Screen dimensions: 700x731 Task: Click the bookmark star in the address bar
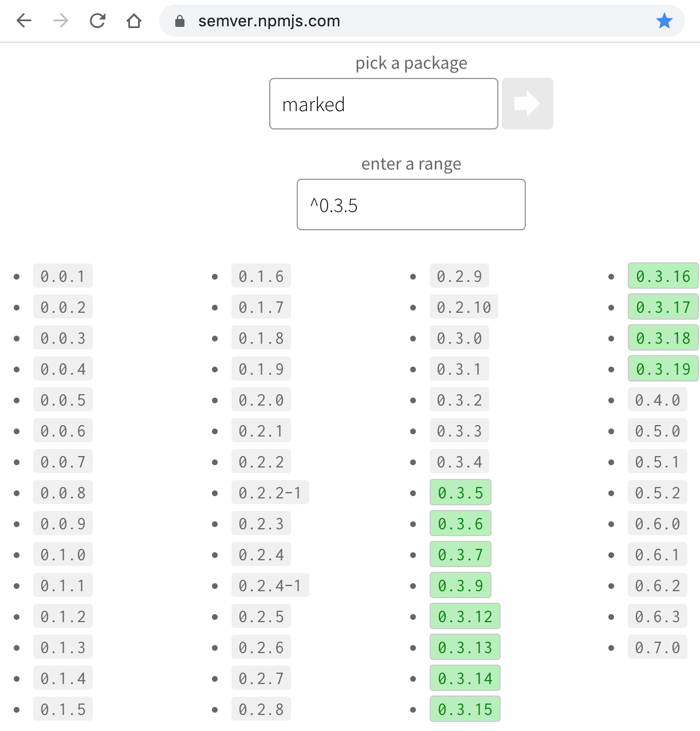664,21
